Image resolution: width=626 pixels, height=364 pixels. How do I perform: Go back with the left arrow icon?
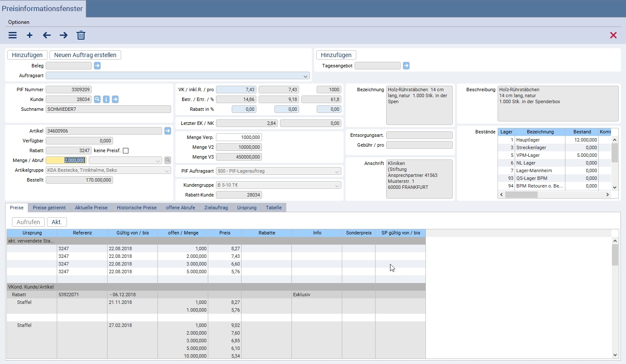click(x=47, y=35)
